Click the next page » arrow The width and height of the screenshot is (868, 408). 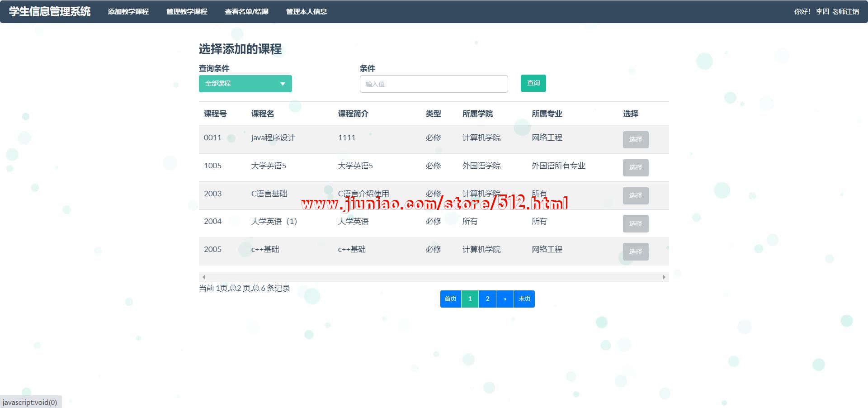point(505,299)
